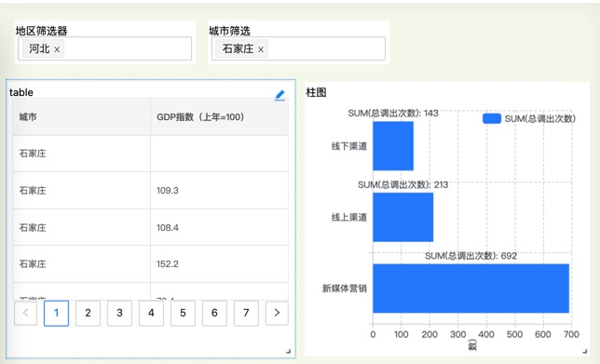Click the 109.3 table cell
Viewport: 600px width, 364px height.
219,191
